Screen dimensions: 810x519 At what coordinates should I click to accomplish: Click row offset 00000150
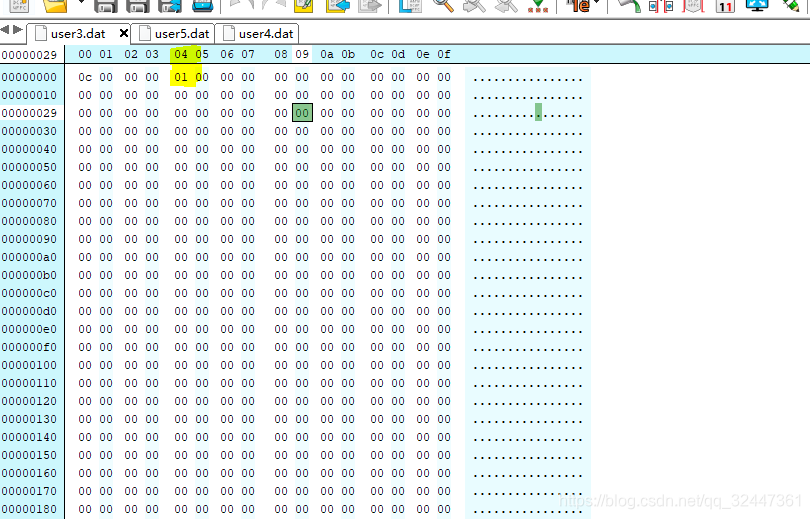click(29, 455)
